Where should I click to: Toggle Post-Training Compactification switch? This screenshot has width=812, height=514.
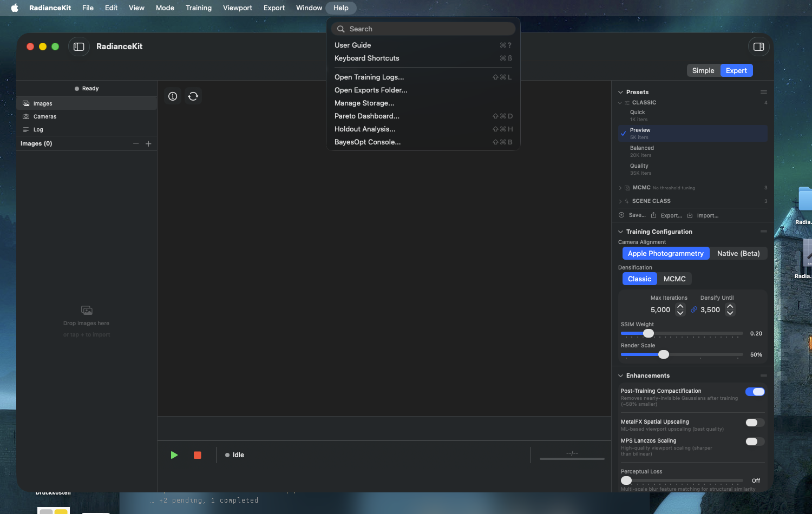coord(755,392)
